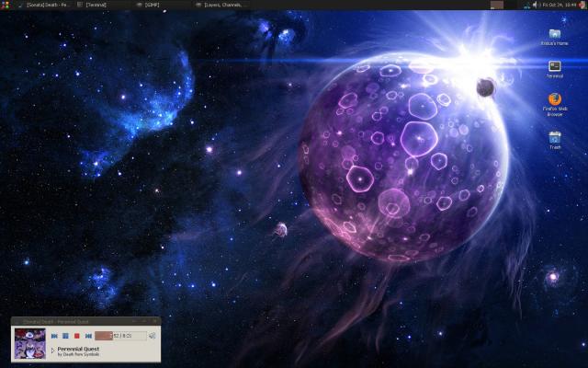Switch to the Layers, Channels taskbar entry
Viewport: 588px width, 368px height.
click(x=222, y=5)
